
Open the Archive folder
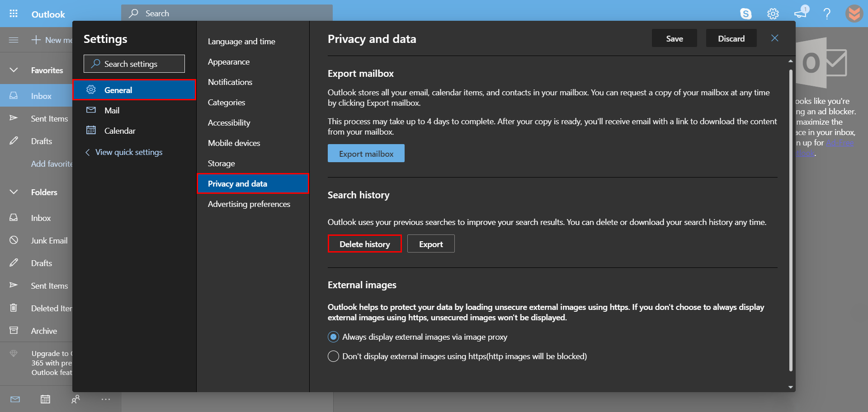pyautogui.click(x=36, y=331)
